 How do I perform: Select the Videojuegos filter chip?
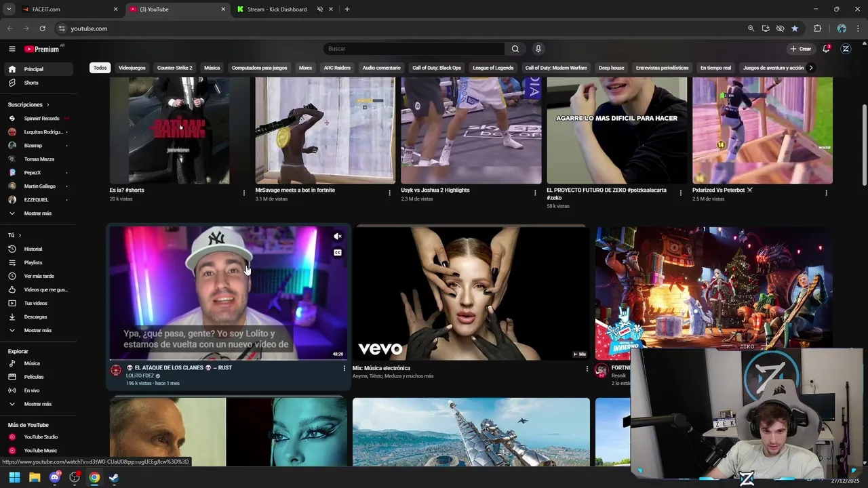[132, 68]
